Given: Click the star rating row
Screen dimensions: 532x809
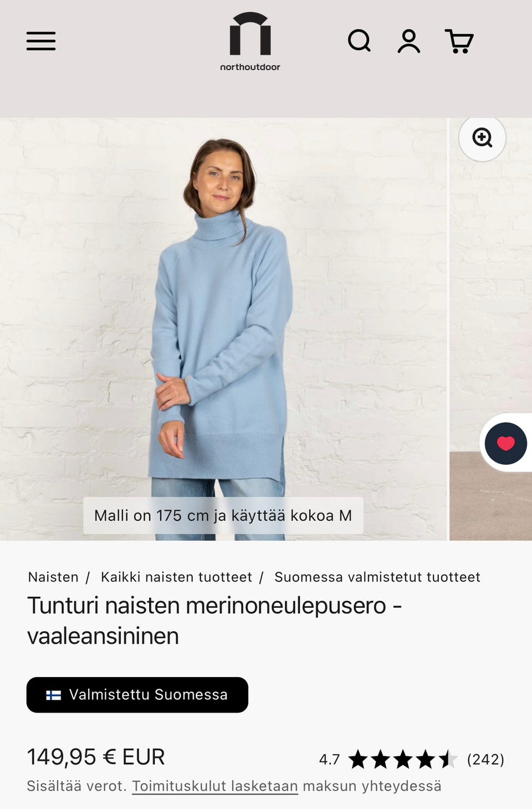Looking at the screenshot, I should click(403, 759).
